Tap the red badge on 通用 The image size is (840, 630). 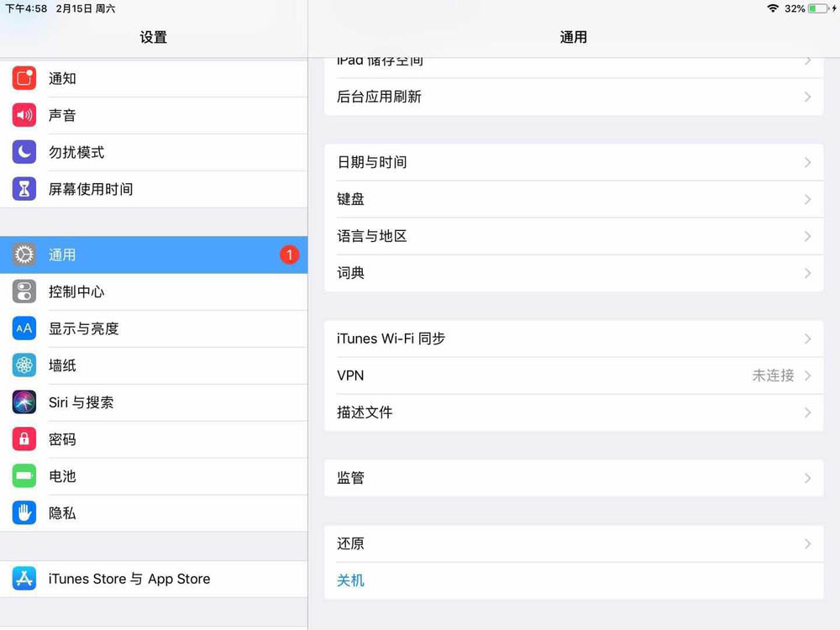pyautogui.click(x=289, y=255)
